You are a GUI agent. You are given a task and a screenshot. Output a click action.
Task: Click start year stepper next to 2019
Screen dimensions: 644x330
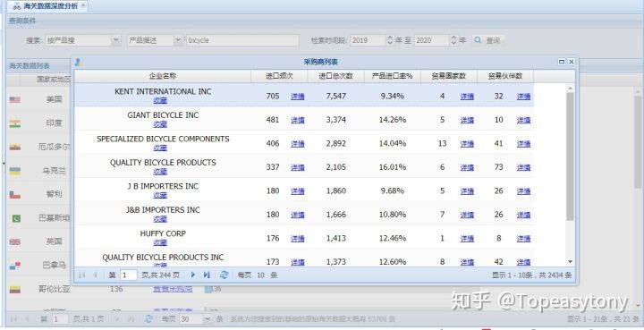click(389, 40)
